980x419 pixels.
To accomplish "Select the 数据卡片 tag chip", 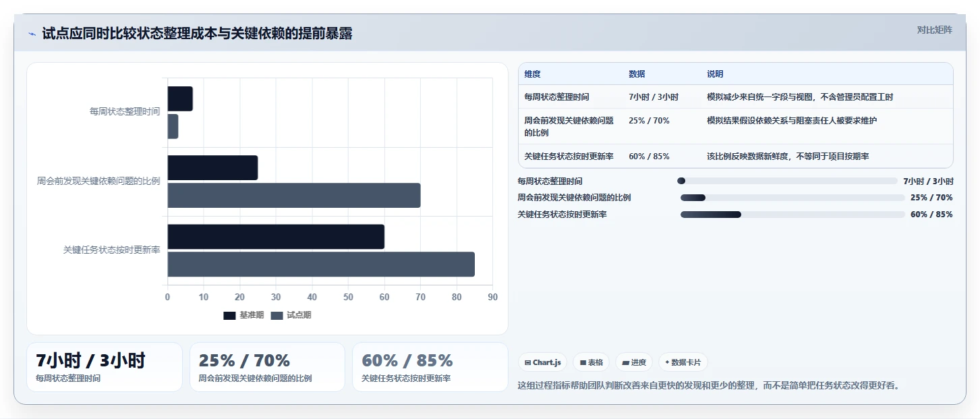I will pyautogui.click(x=683, y=362).
